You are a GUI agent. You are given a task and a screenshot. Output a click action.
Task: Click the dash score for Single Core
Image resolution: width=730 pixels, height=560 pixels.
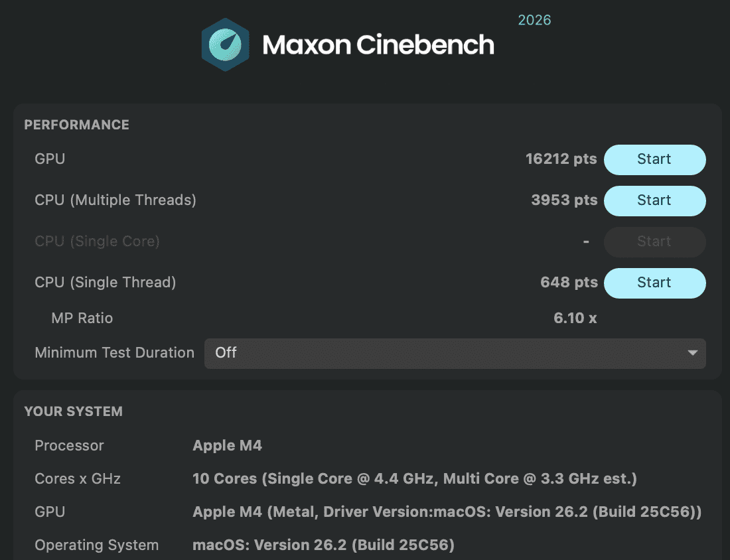pos(586,242)
